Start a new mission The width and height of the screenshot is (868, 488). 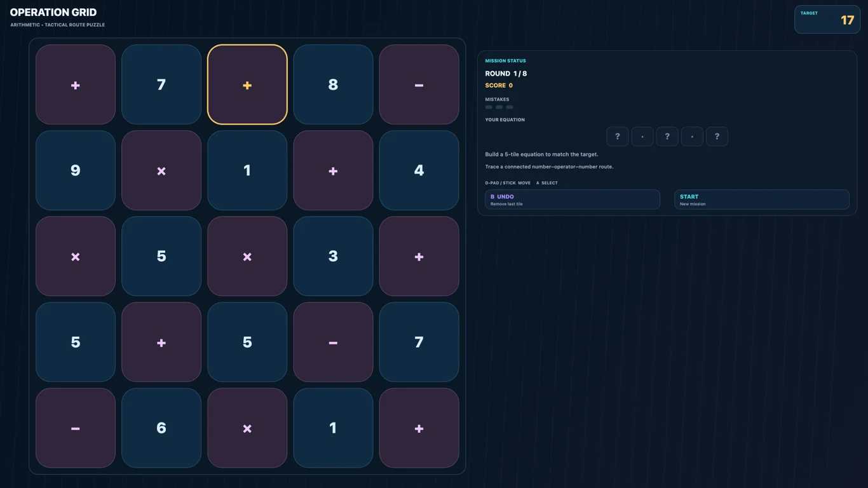point(762,200)
